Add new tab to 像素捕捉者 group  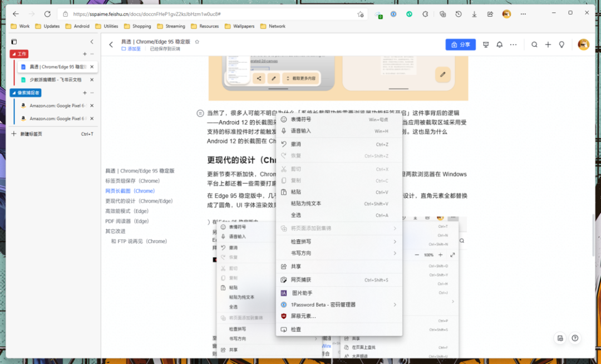pos(85,93)
